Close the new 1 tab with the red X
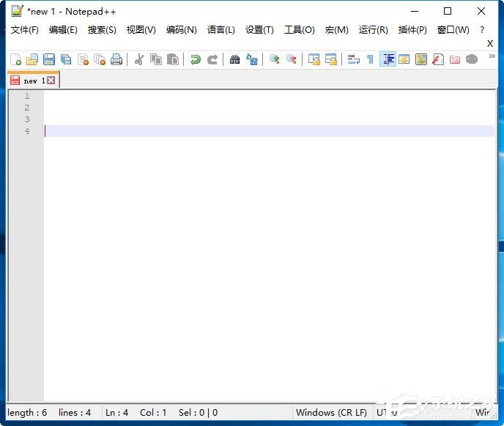This screenshot has height=426, width=504. click(x=51, y=81)
